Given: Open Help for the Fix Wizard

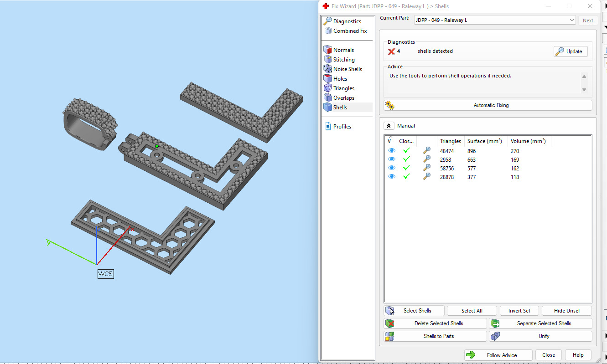Looking at the screenshot, I should point(578,355).
